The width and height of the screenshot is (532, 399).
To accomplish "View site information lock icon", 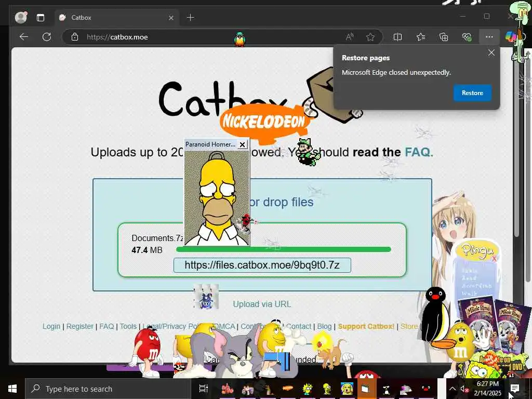I will [75, 37].
